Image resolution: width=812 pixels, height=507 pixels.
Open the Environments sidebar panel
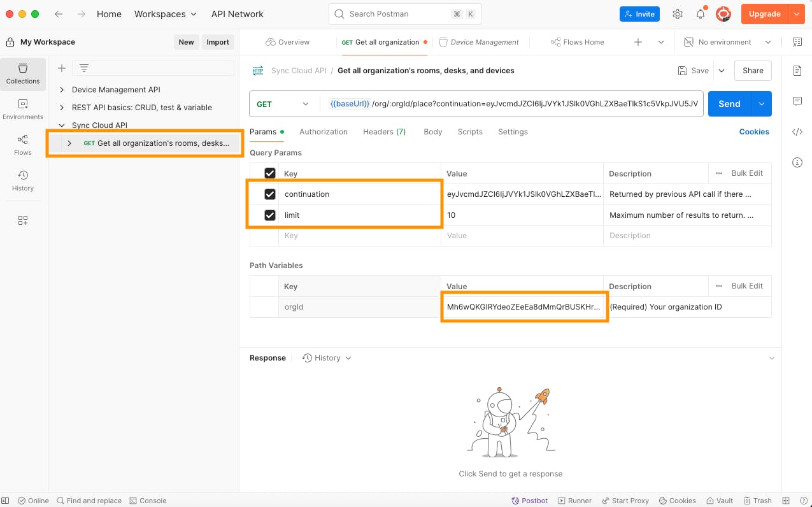(x=23, y=110)
